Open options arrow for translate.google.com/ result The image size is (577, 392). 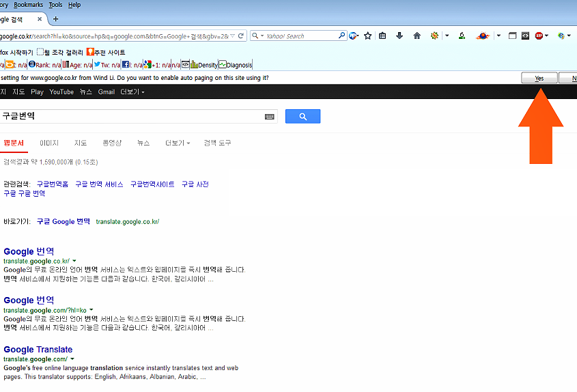tap(72, 359)
